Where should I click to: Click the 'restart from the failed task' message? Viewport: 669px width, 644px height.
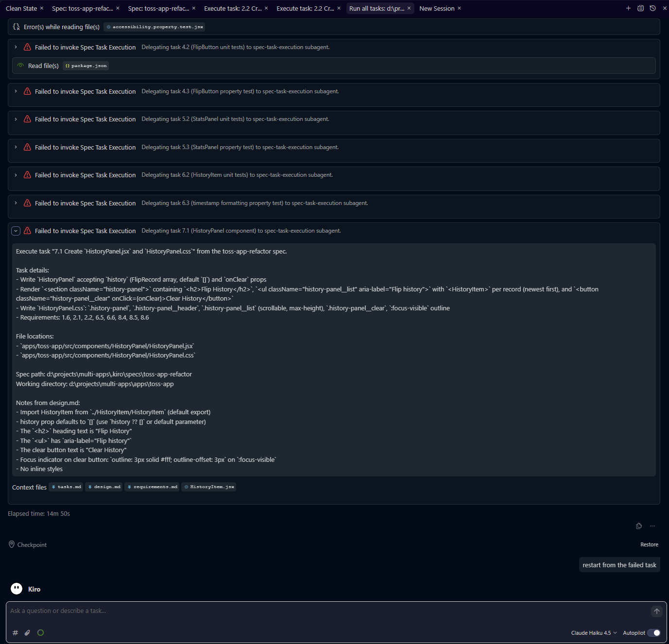tap(619, 565)
